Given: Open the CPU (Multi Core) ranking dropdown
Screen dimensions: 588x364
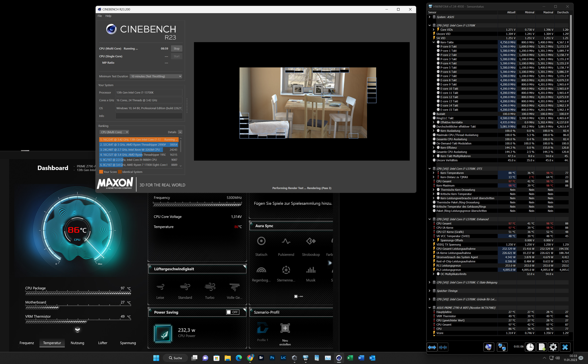Looking at the screenshot, I should point(114,132).
